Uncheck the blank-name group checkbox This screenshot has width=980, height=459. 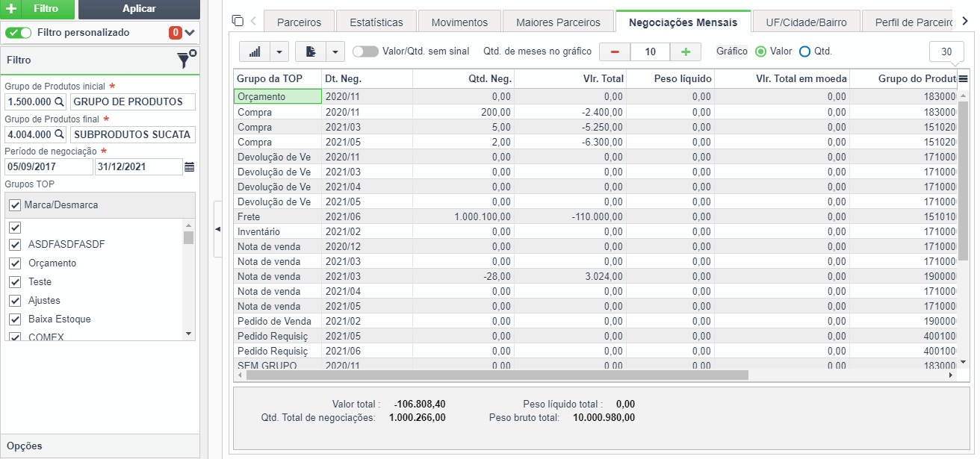point(13,227)
